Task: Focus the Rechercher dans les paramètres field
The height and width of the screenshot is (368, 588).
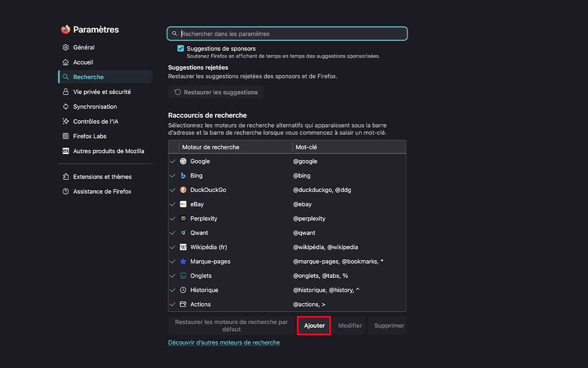Action: pos(287,33)
